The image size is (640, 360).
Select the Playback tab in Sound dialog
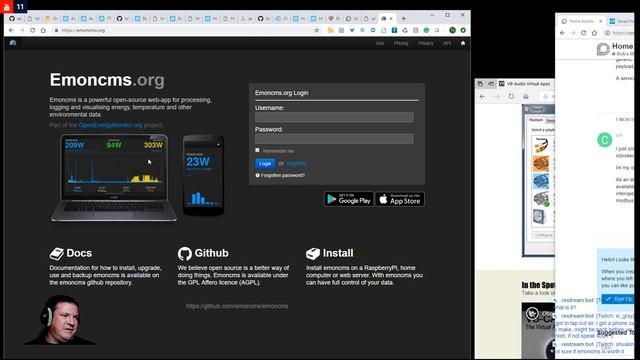[x=536, y=120]
